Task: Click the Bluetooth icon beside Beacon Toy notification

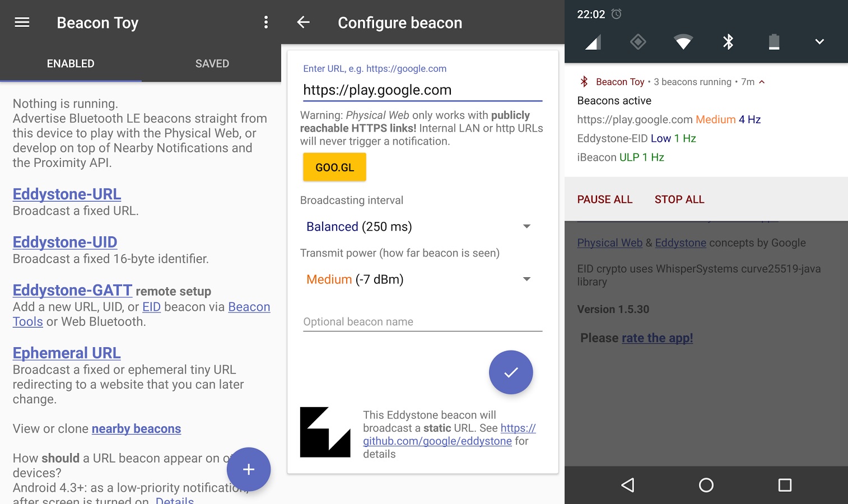Action: pos(584,82)
